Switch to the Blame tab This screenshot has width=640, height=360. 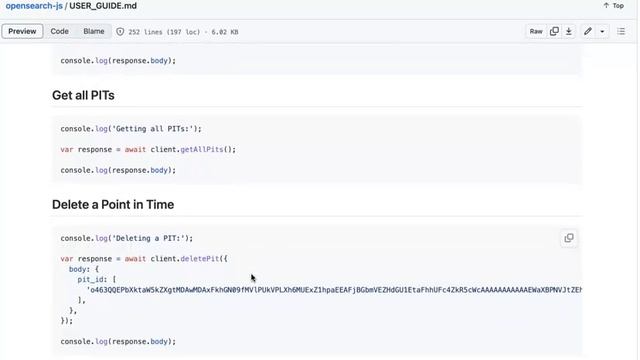click(x=94, y=31)
